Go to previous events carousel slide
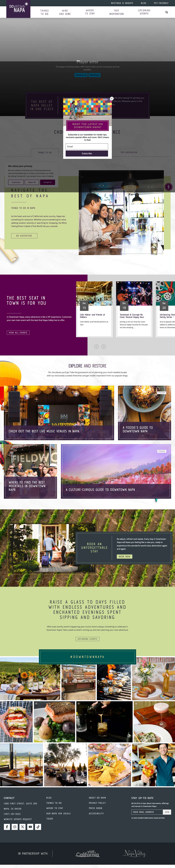The image size is (175, 868). [x=96, y=346]
